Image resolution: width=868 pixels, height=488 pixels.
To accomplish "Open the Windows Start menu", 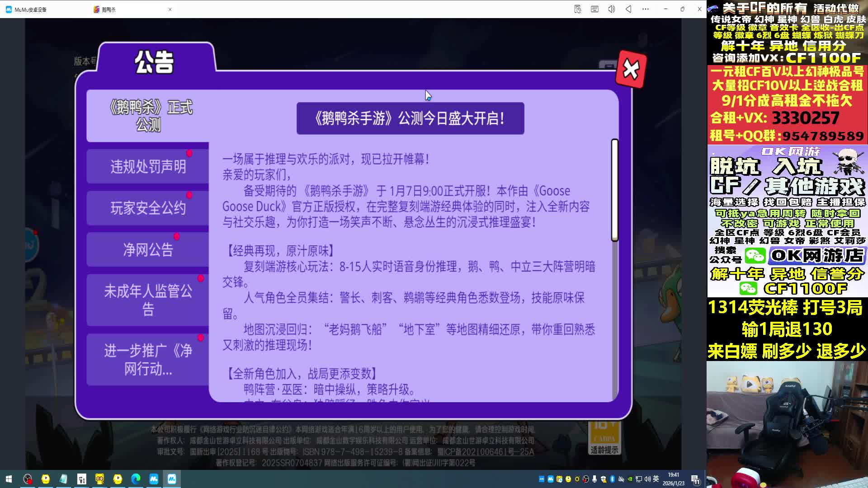I will click(x=9, y=479).
